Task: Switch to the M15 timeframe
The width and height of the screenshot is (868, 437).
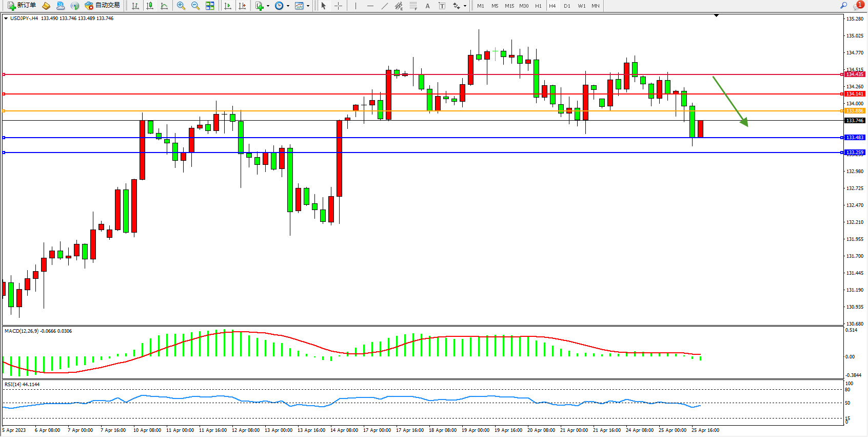Action: pyautogui.click(x=509, y=6)
